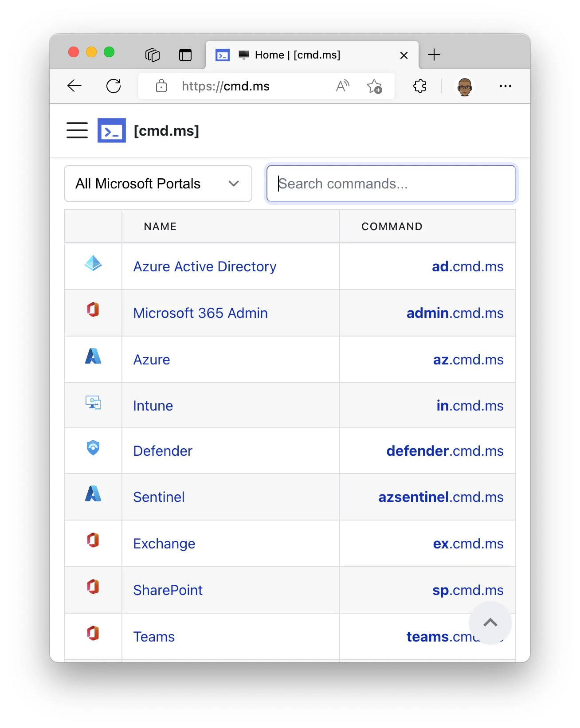Click the azsentinel.cmd.ms command link

coord(441,497)
